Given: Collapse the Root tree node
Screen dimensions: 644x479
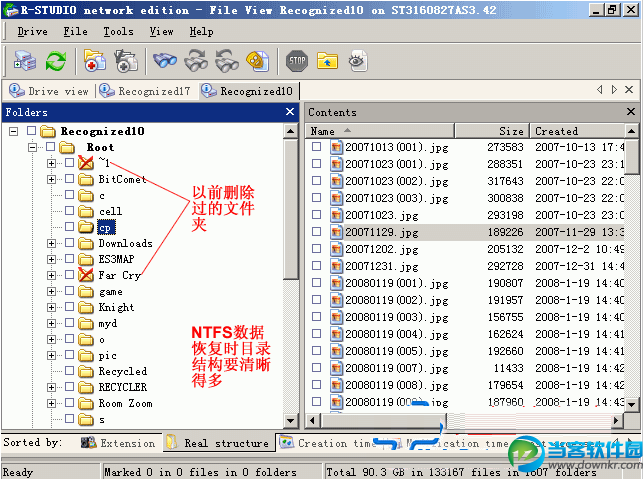Looking at the screenshot, I should coord(32,147).
